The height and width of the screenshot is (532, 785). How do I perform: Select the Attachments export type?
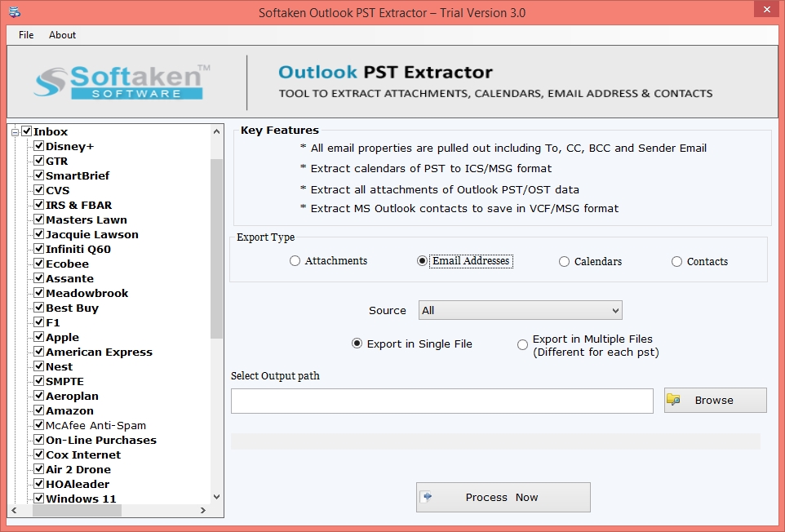coord(294,261)
